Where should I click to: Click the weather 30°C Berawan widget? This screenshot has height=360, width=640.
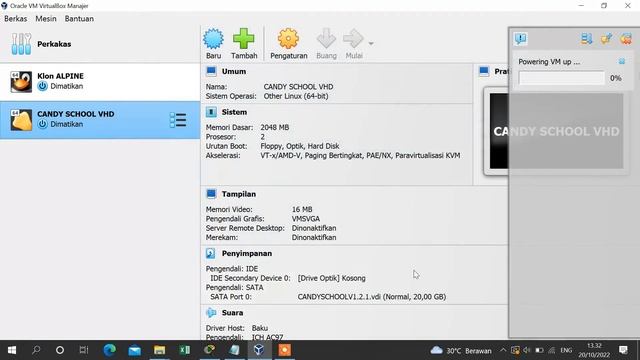(x=461, y=350)
